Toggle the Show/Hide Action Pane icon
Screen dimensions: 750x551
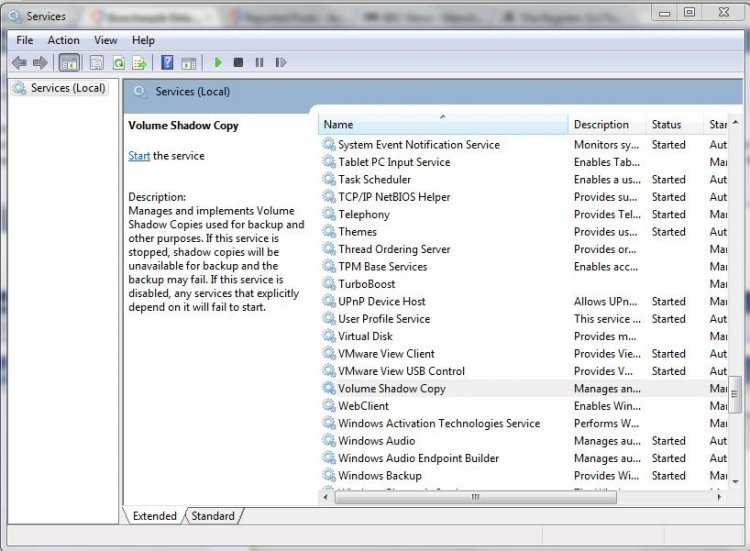point(189,63)
